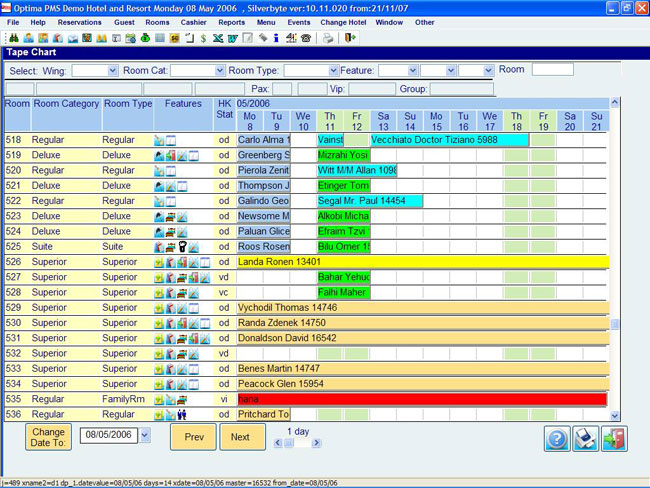Open the Reservations menu
This screenshot has width=650, height=488.
pyautogui.click(x=80, y=22)
